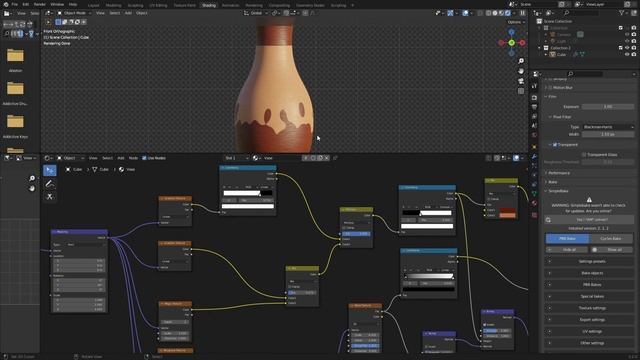The width and height of the screenshot is (640, 360).
Task: Click the orange color swatch in the Mix node
Action: 507,216
